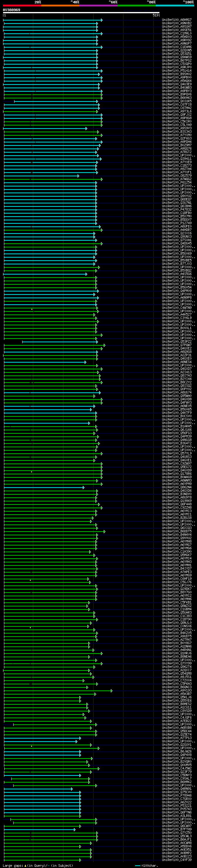Click the cyan '=100char.' scale legend
Viewport: 197px width, 868px height.
pos(146,866)
